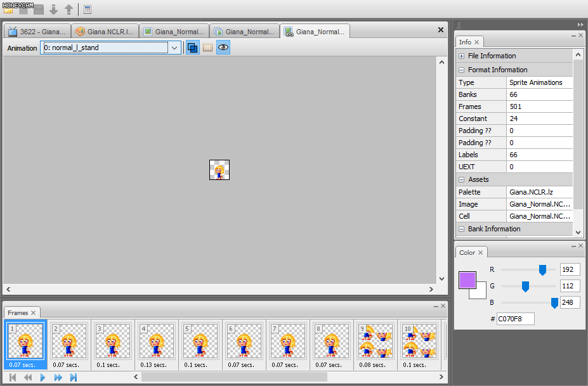Click the downward arrow toolbar icon
Viewport: 588px width, 386px height.
point(54,10)
